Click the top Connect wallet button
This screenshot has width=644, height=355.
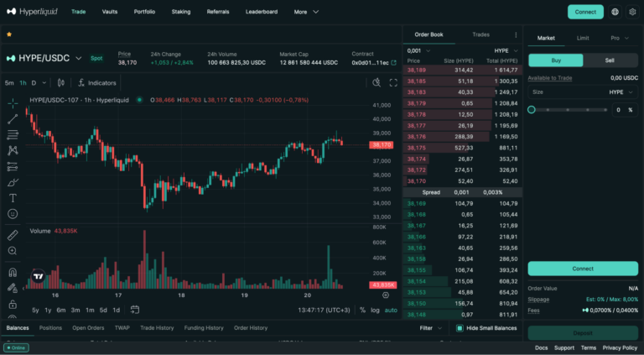pyautogui.click(x=584, y=12)
